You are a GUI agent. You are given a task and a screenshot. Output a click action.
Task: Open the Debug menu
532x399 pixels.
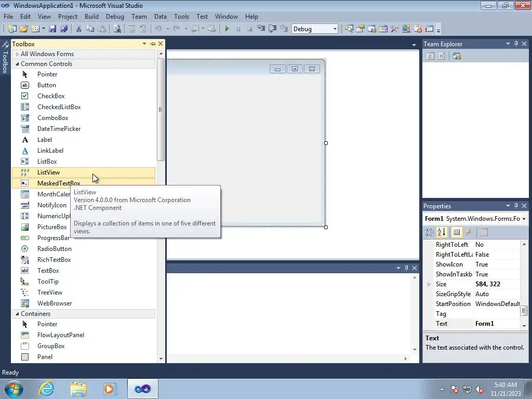click(x=115, y=16)
